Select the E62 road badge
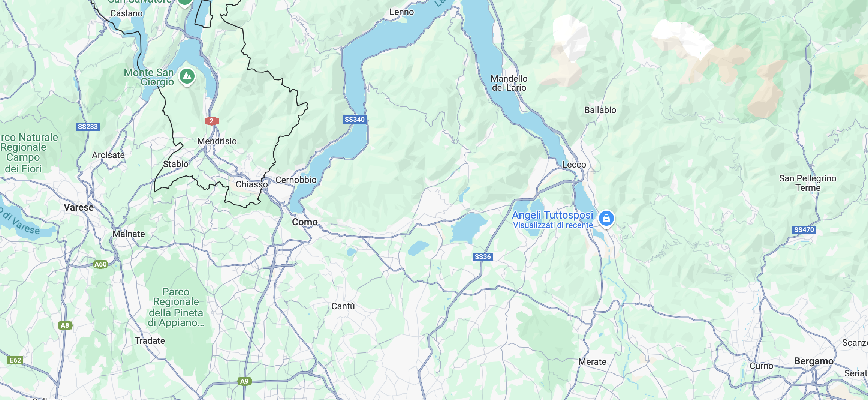868x400 pixels. click(15, 360)
